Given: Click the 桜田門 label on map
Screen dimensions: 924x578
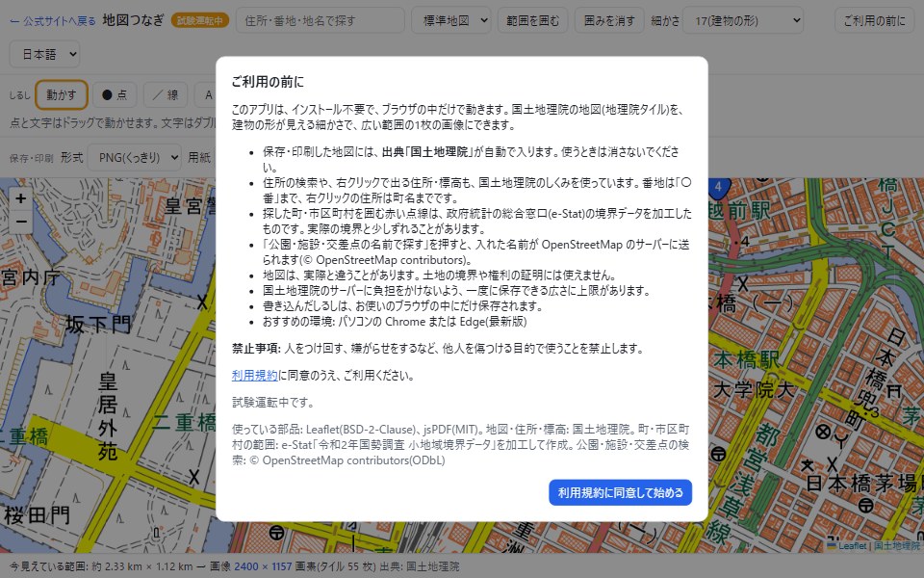Looking at the screenshot, I should [x=37, y=515].
